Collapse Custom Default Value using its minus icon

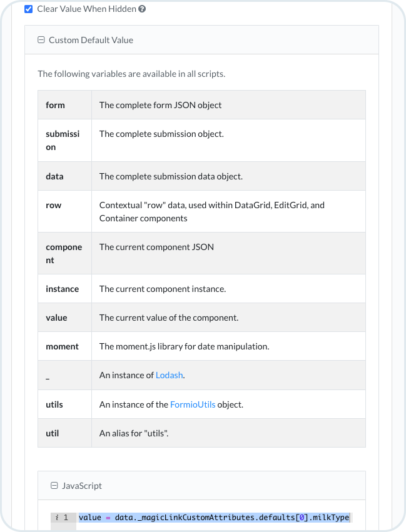[41, 40]
